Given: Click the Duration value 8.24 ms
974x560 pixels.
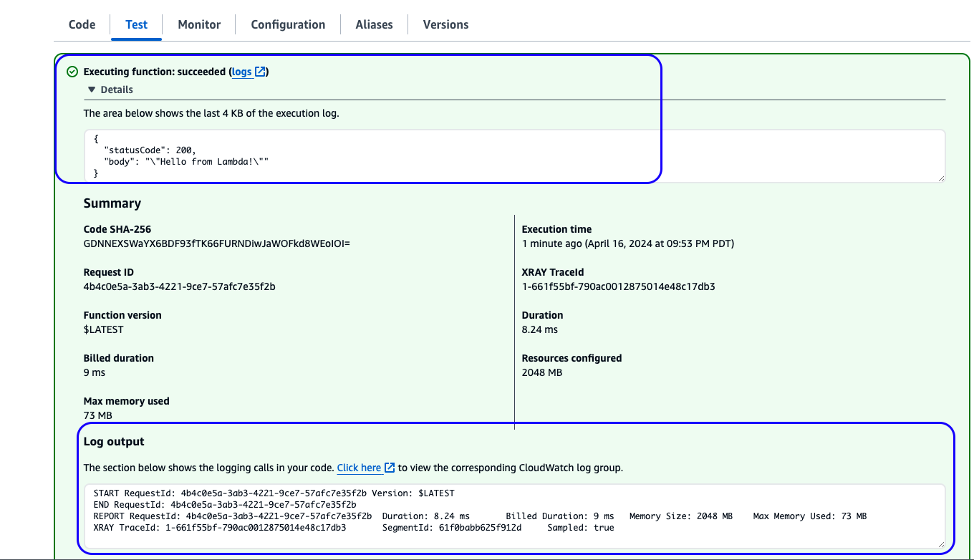Looking at the screenshot, I should 540,329.
